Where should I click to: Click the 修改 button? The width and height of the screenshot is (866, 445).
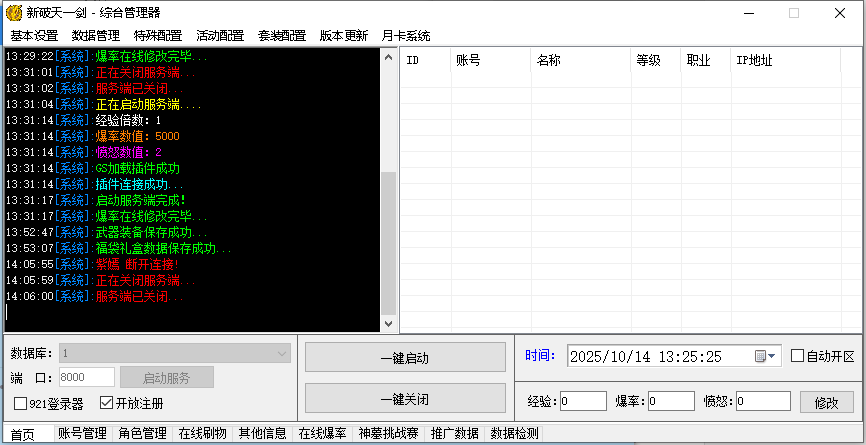827,402
